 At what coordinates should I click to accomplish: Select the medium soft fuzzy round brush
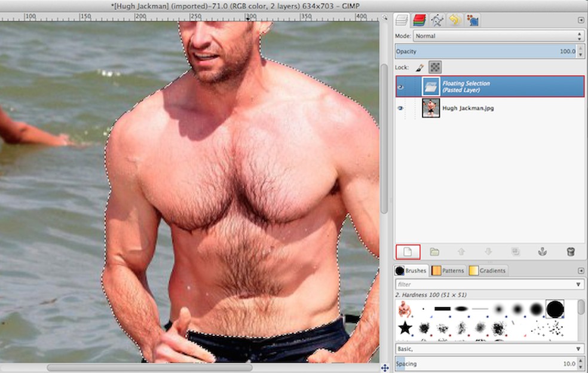pyautogui.click(x=517, y=309)
